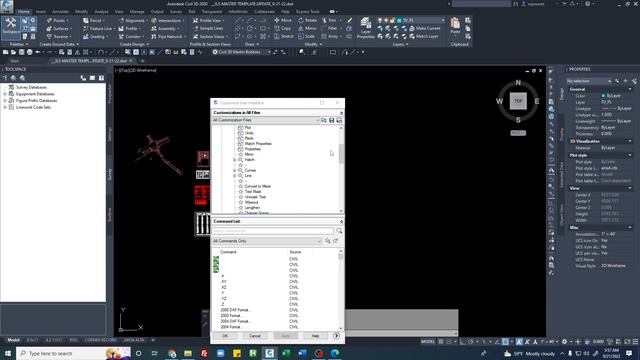This screenshot has width=640, height=360.
Task: Click the Paste clipboard button
Action: tap(455, 26)
